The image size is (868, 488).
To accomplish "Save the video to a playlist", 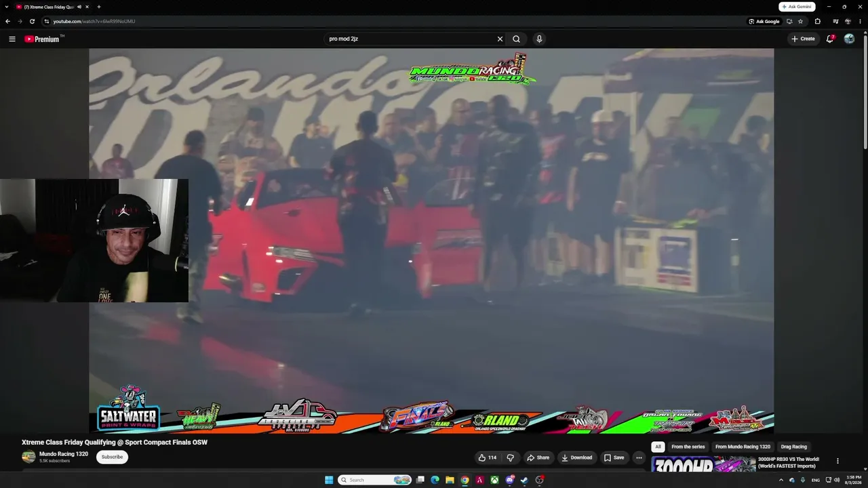I will click(x=614, y=457).
